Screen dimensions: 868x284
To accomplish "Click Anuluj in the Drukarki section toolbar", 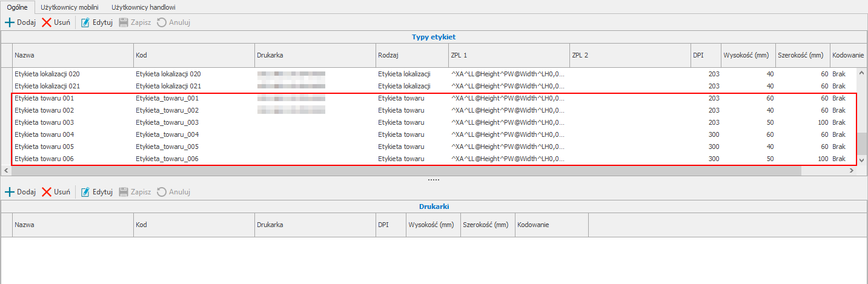I will (173, 192).
